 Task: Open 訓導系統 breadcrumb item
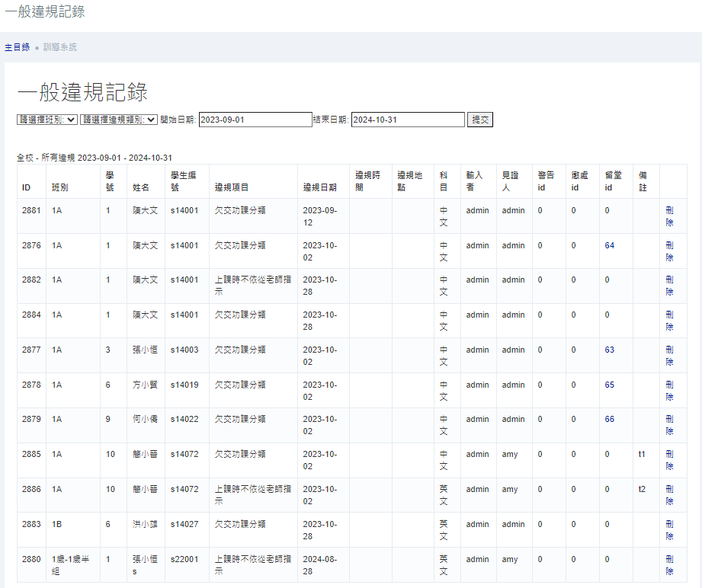pos(59,47)
